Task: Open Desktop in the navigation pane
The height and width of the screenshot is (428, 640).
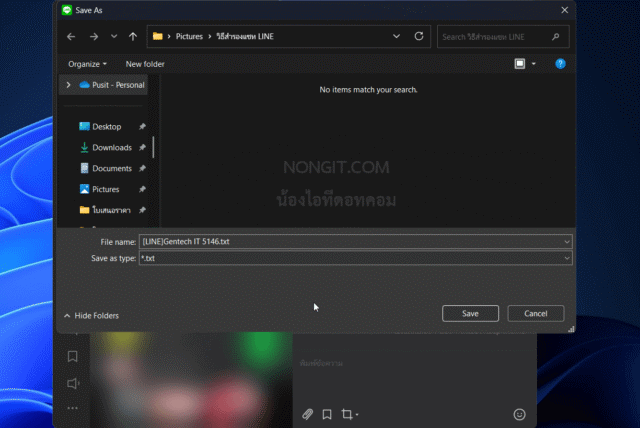Action: tap(100, 126)
